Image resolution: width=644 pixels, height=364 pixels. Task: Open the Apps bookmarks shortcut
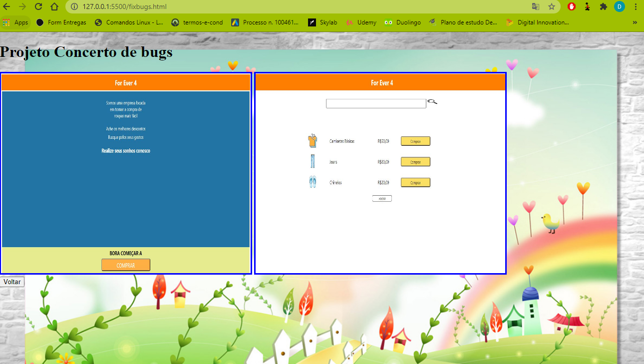(15, 22)
